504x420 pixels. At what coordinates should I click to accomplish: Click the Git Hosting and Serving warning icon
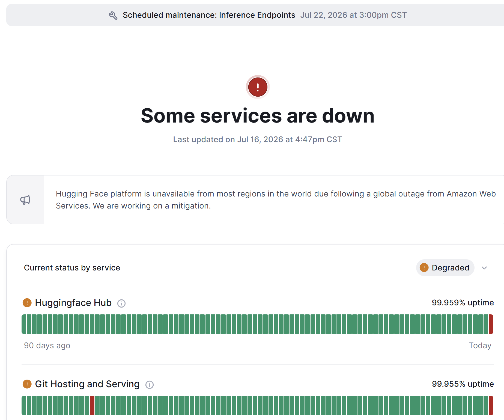point(27,384)
